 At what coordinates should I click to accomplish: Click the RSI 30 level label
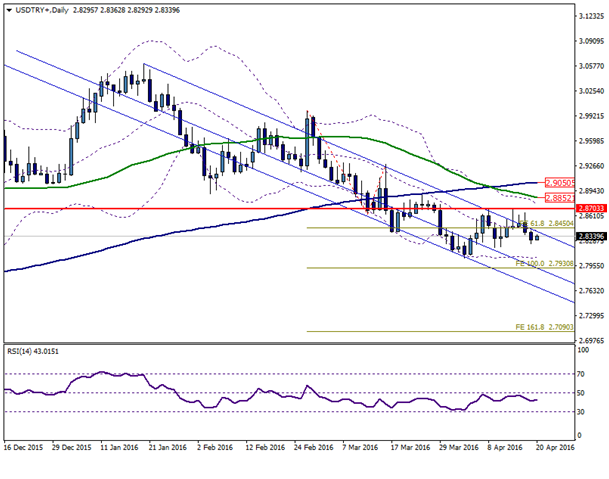point(580,412)
